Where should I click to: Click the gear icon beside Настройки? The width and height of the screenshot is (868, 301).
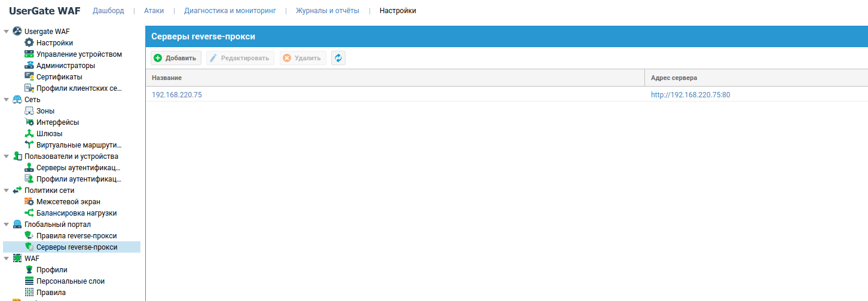click(29, 43)
